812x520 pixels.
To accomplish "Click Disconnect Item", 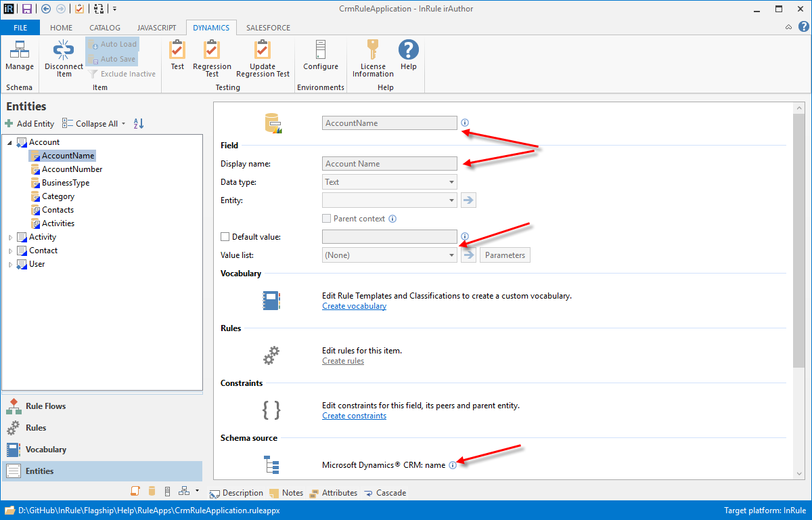I will [x=64, y=58].
